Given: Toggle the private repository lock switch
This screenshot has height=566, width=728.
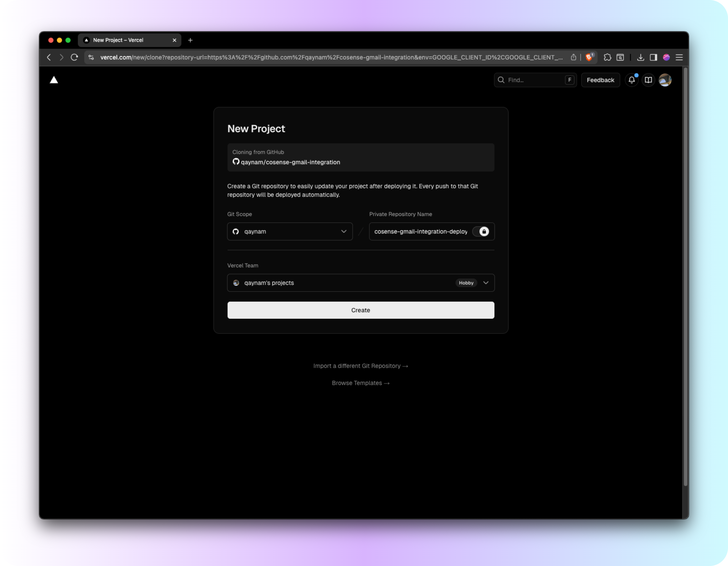Looking at the screenshot, I should tap(481, 232).
